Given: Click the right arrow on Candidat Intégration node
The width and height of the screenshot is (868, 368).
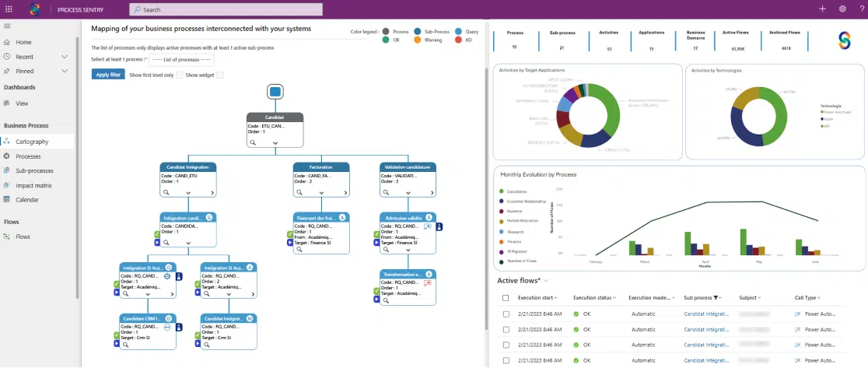Looking at the screenshot, I should [x=213, y=191].
